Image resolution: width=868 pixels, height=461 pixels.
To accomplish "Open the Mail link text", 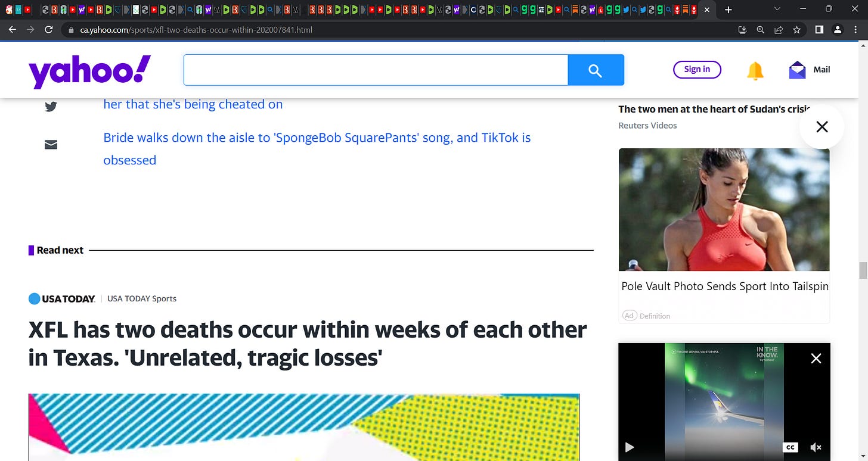I will 821,70.
